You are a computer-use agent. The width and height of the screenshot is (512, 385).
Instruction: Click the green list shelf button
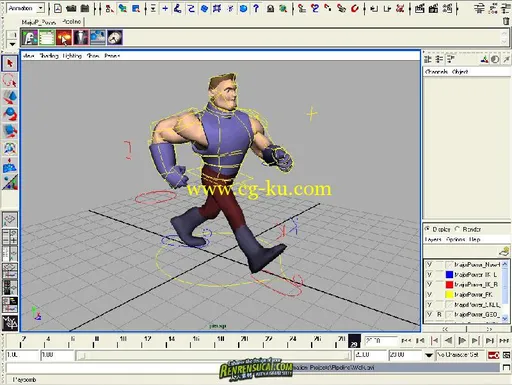[47, 37]
